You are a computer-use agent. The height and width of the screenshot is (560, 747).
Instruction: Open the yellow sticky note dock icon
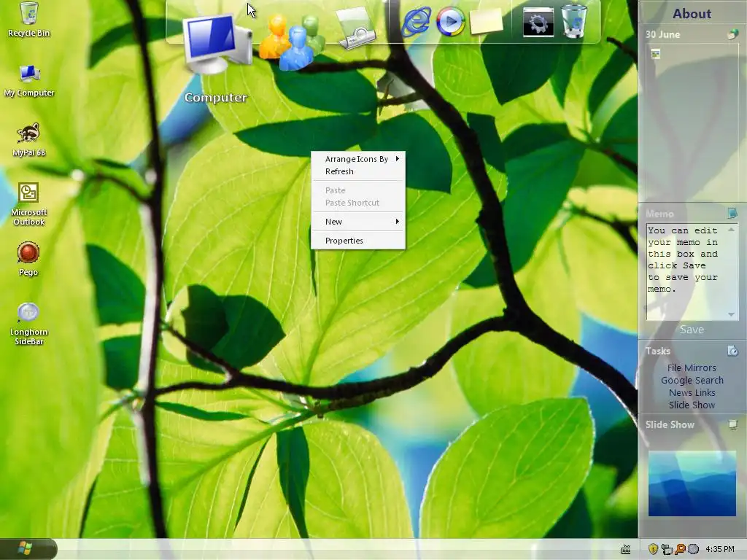pos(486,21)
